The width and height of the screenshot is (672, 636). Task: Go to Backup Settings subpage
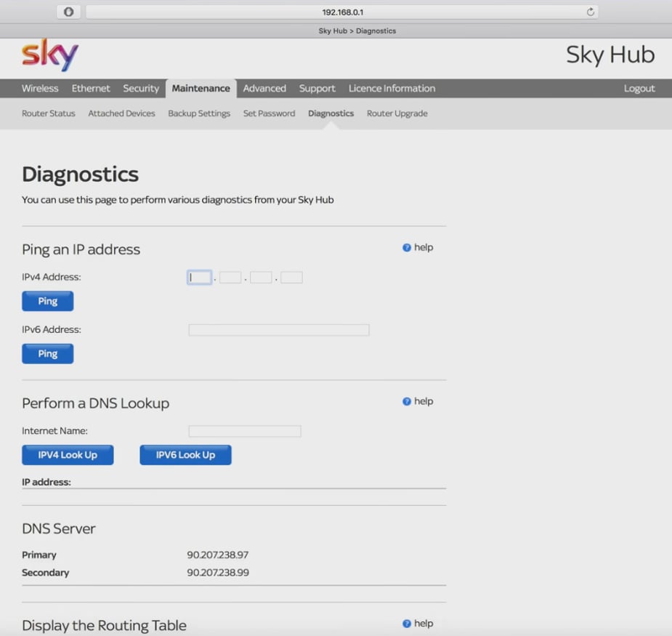(199, 113)
